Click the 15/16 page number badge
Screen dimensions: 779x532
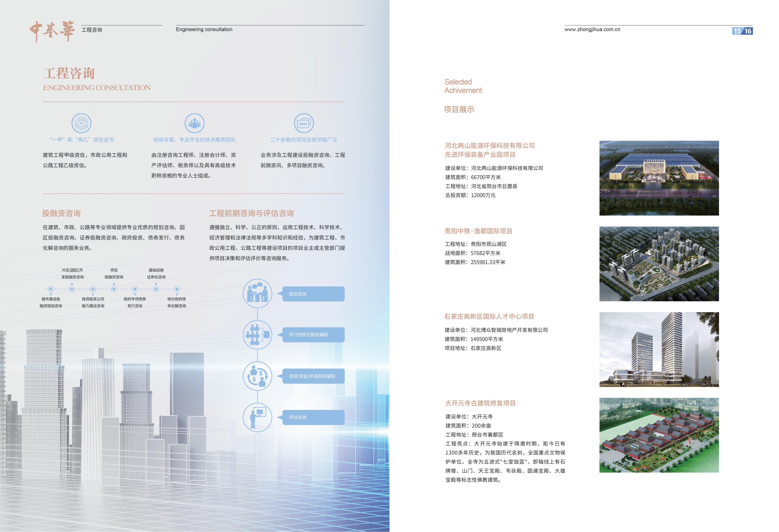click(x=742, y=31)
